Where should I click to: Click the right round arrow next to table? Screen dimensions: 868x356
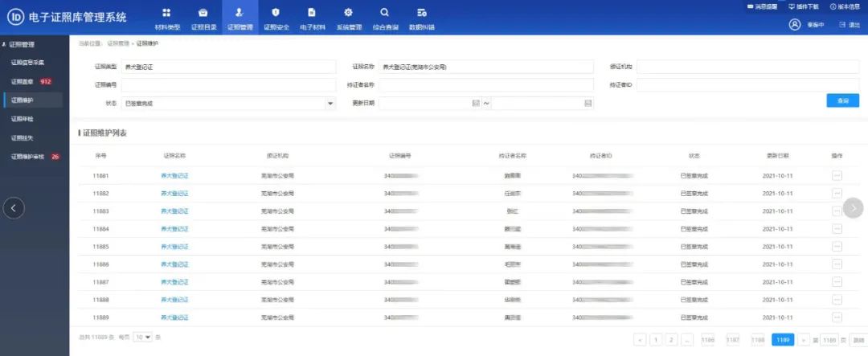click(x=853, y=207)
